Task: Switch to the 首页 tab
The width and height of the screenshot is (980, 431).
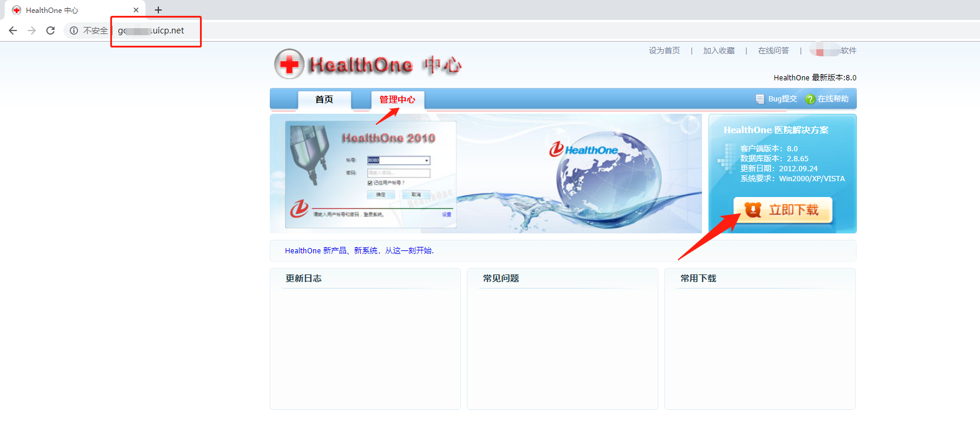Action: coord(324,100)
